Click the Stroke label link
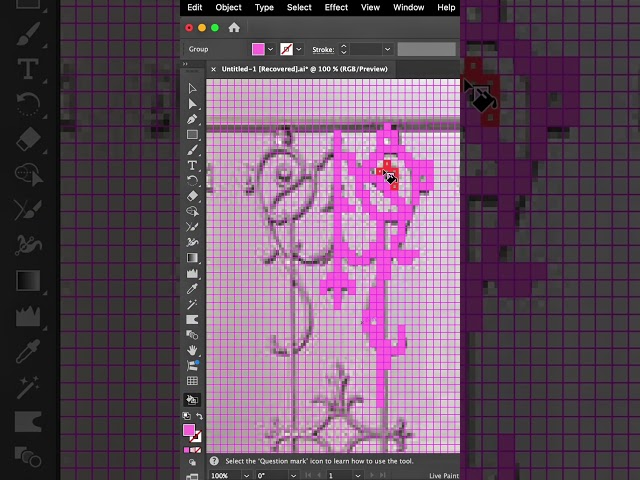 [x=323, y=49]
